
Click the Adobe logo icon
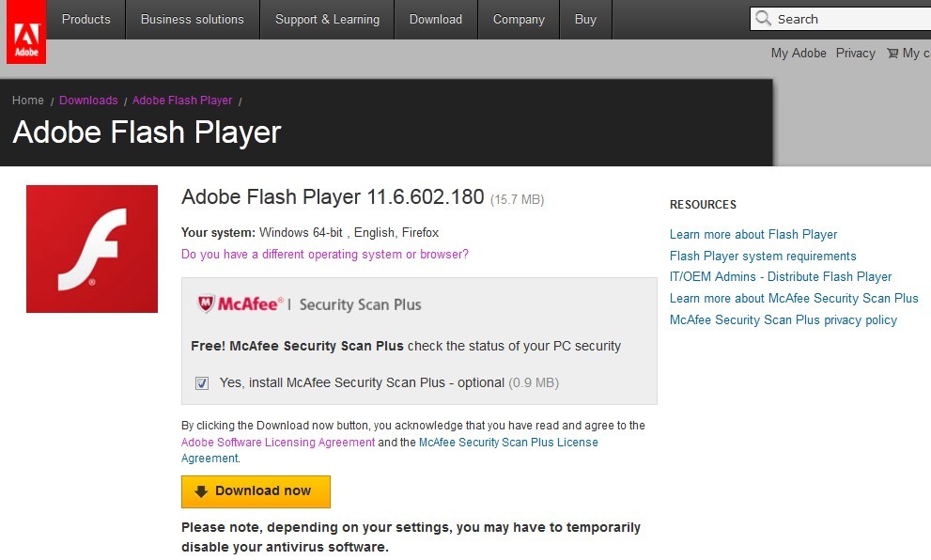[25, 32]
